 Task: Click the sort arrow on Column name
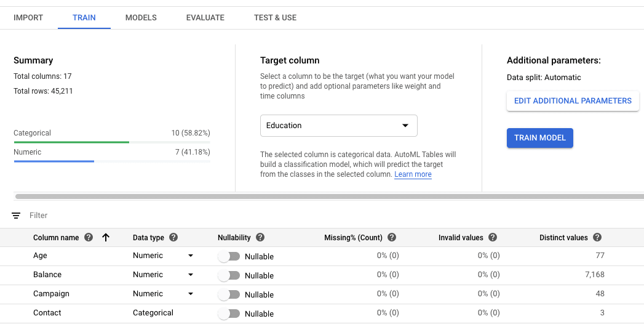(106, 238)
